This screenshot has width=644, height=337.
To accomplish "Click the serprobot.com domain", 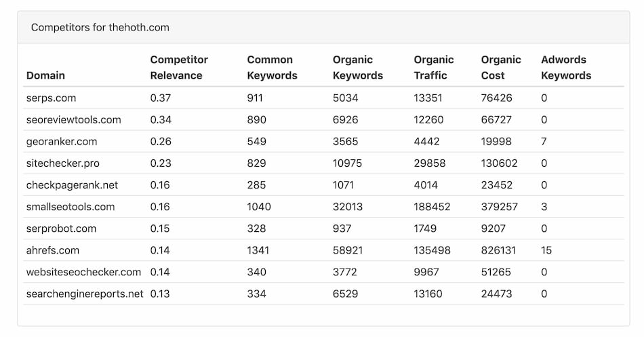I will [61, 229].
